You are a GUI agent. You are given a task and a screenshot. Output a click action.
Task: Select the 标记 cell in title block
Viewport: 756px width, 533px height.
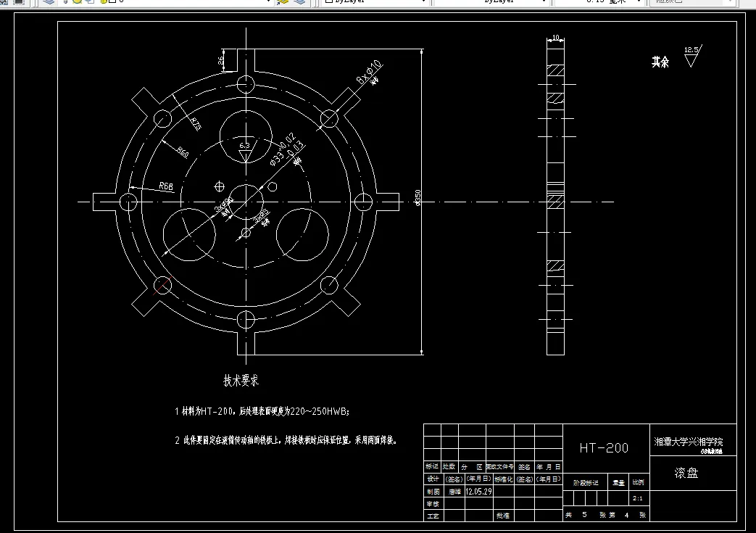click(432, 466)
